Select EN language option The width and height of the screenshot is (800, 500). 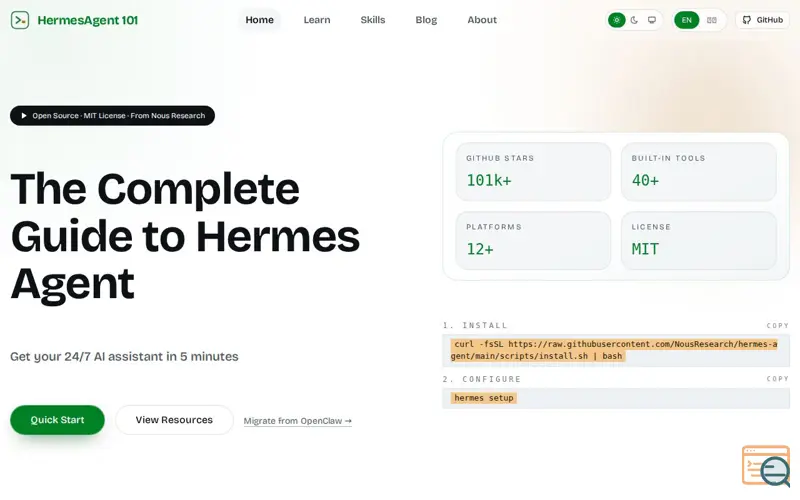(686, 20)
